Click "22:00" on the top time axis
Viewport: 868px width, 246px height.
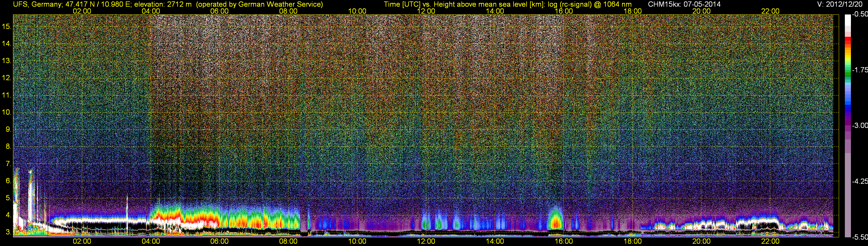pyautogui.click(x=770, y=11)
